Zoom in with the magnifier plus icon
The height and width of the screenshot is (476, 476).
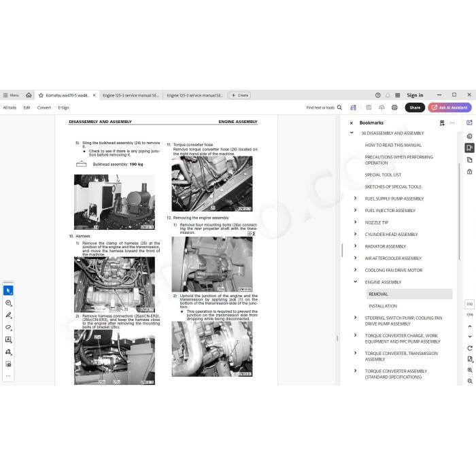470,370
